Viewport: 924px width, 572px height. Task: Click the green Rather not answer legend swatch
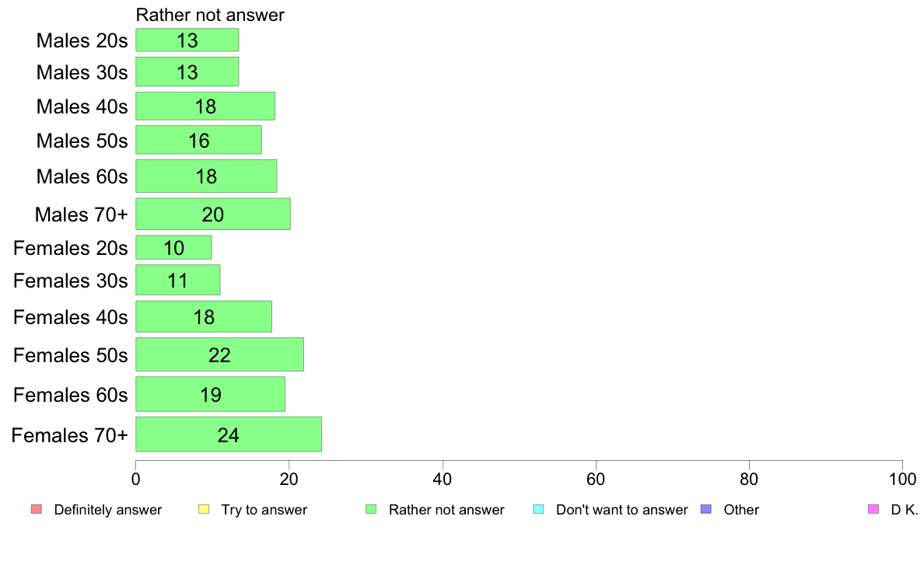[x=371, y=509]
